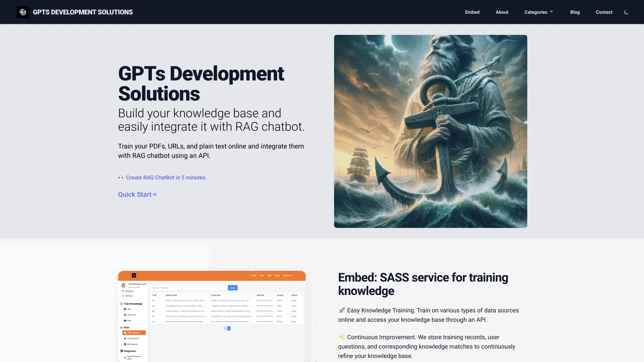Image resolution: width=644 pixels, height=362 pixels.
Task: Click the Files icon in the sidebar
Action: (x=125, y=320)
